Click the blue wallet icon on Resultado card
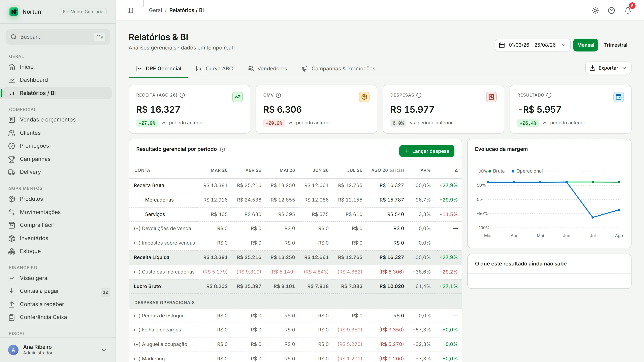This screenshot has height=362, width=644. pyautogui.click(x=618, y=97)
